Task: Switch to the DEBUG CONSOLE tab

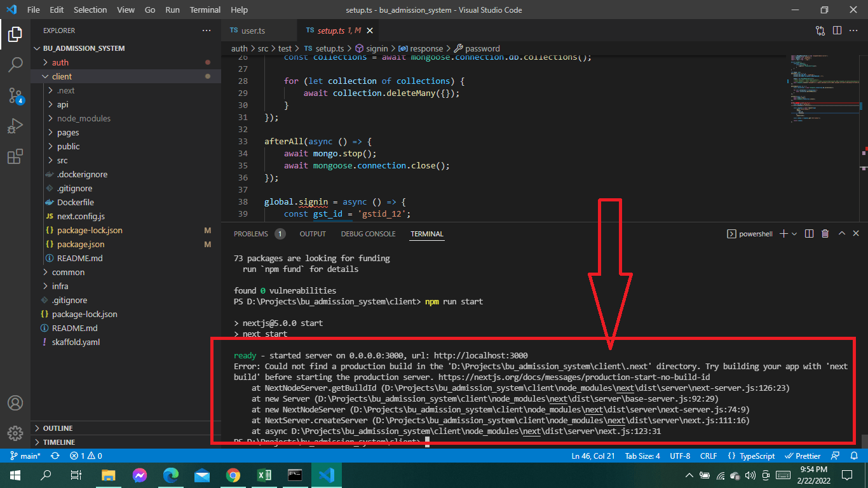Action: pos(368,234)
